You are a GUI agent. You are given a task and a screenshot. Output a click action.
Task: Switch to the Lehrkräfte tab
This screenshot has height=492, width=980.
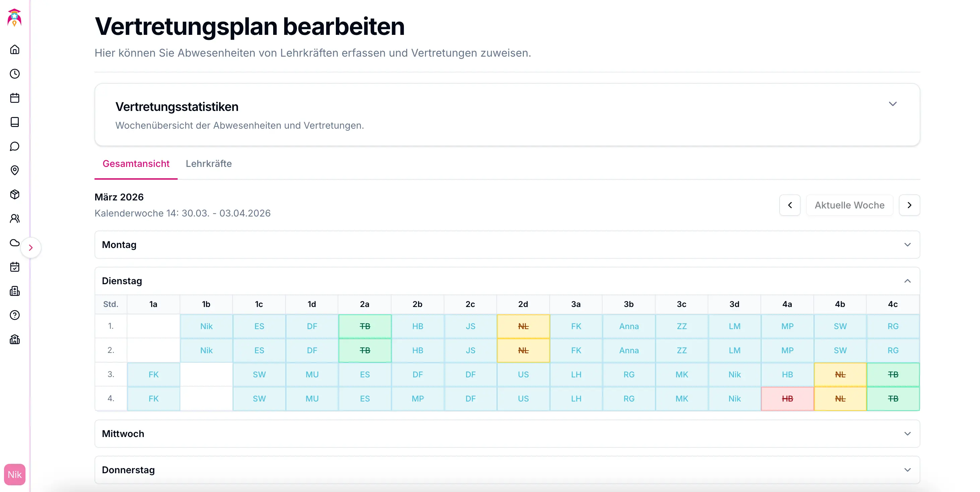pyautogui.click(x=208, y=164)
